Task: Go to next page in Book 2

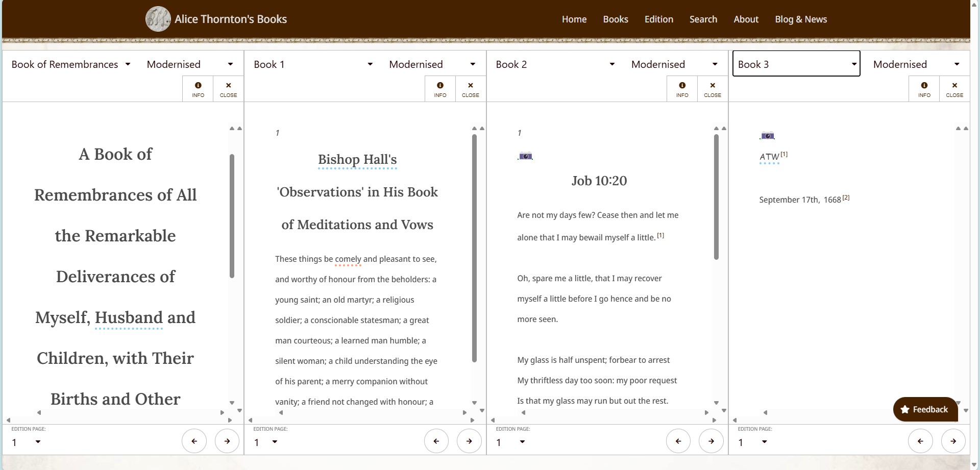Action: (711, 441)
